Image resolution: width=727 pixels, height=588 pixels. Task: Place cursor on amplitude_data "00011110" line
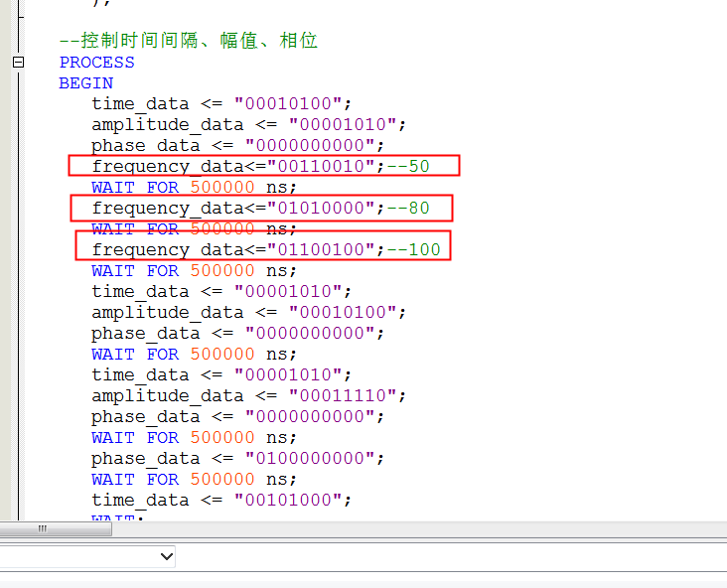(x=248, y=396)
